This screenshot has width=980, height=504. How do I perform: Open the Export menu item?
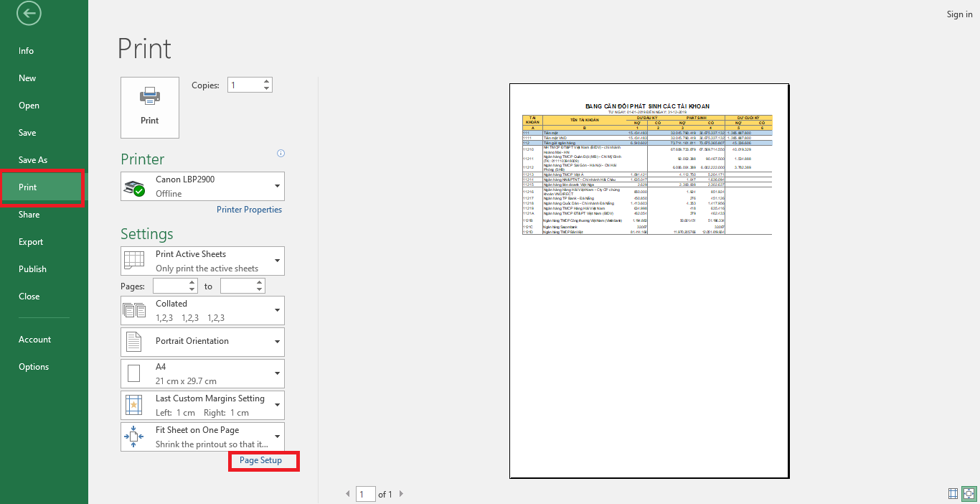[31, 242]
